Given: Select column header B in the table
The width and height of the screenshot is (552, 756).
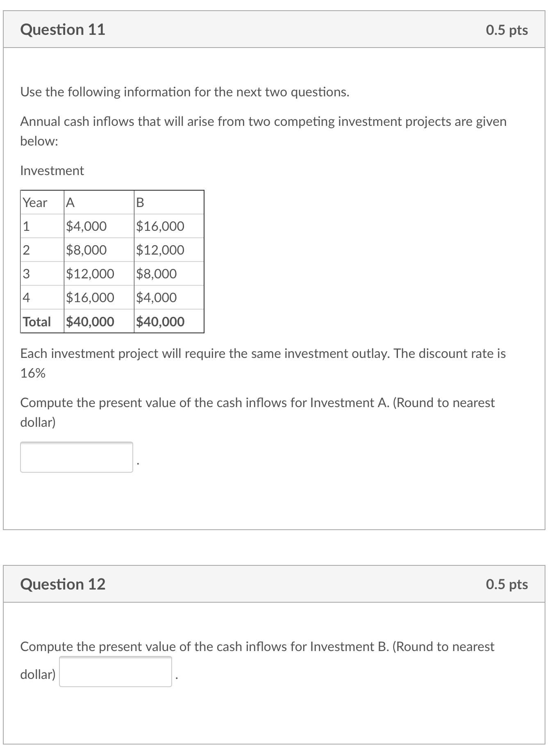Looking at the screenshot, I should [x=140, y=203].
